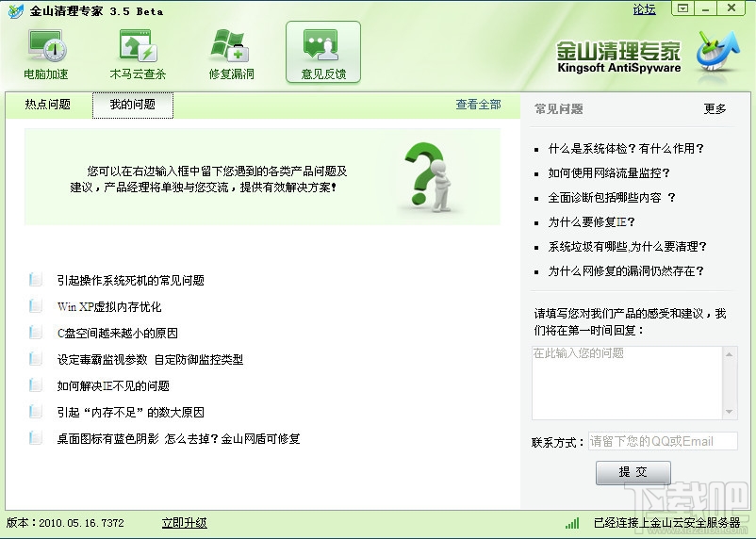
Task: Open article 引起操作系统死机的常见问题
Action: (x=131, y=280)
